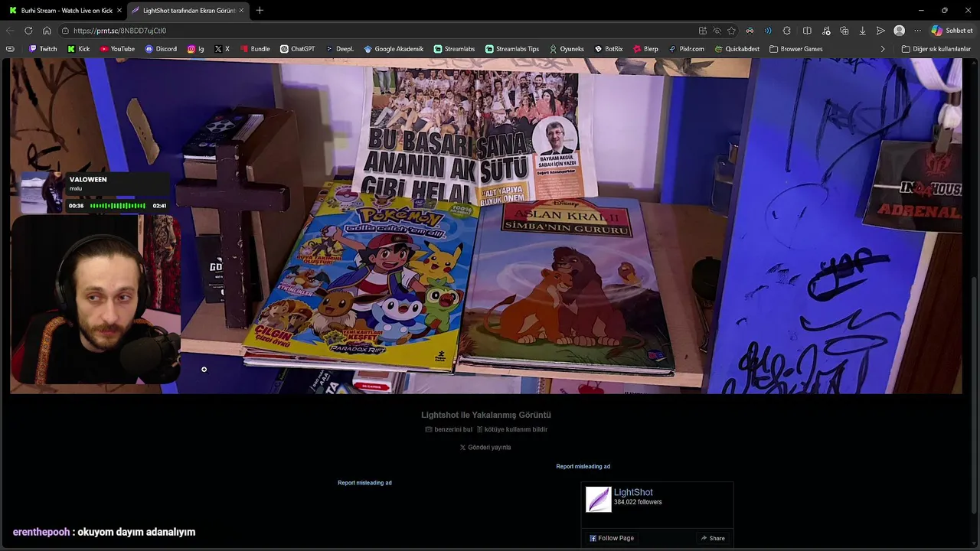This screenshot has height=551, width=980.
Task: Click the page vertical scrollbar
Action: 974,394
